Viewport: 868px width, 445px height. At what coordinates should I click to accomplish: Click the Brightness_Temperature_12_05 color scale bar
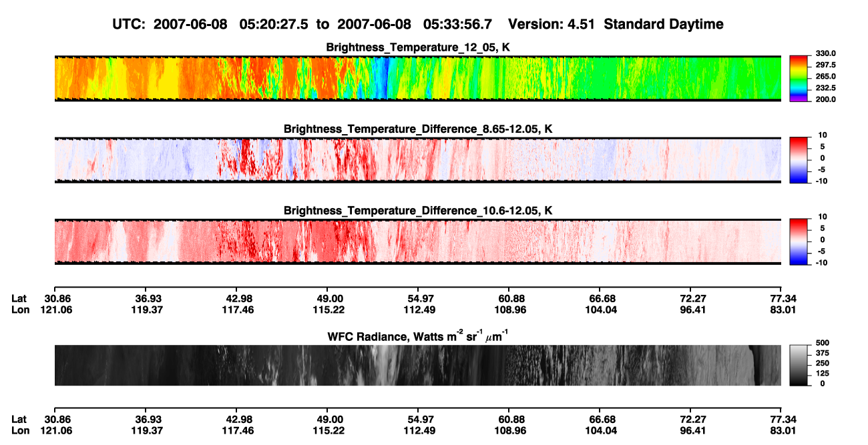pos(799,78)
